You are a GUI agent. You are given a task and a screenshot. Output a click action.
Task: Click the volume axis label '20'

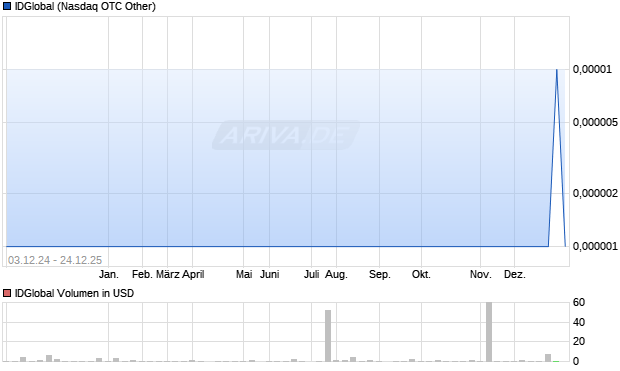tap(579, 341)
